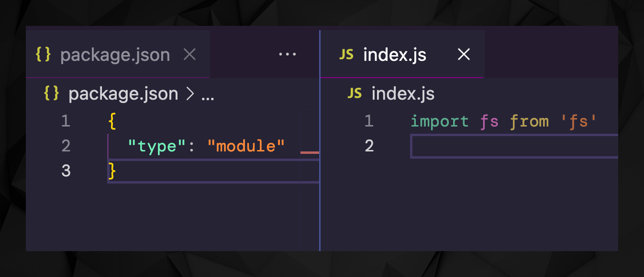The width and height of the screenshot is (644, 277).
Task: Click the red error marker in package.json
Action: click(x=310, y=152)
